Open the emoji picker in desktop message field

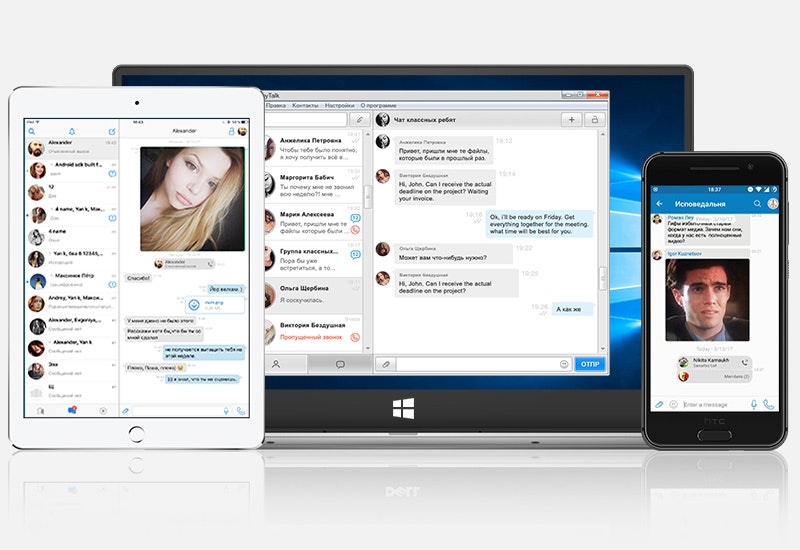(564, 364)
